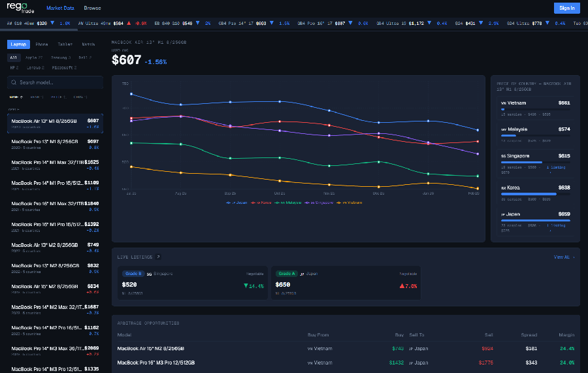Image resolution: width=588 pixels, height=373 pixels.
Task: Sort model list by Name
Action: (15, 97)
